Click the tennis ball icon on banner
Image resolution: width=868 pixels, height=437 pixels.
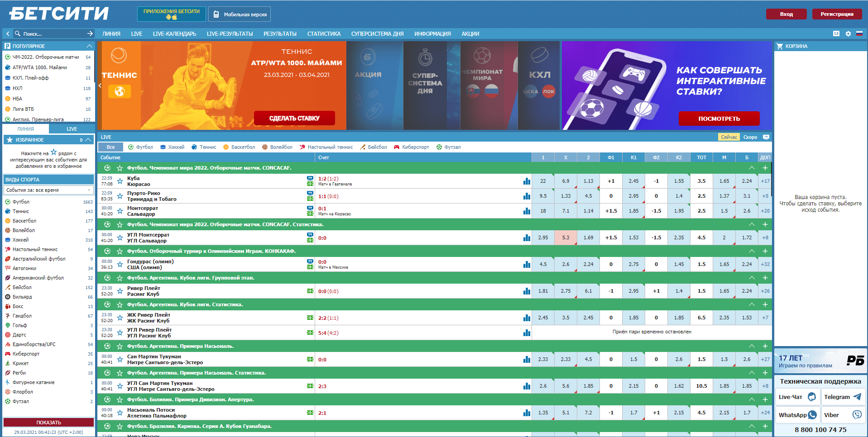pos(119,56)
